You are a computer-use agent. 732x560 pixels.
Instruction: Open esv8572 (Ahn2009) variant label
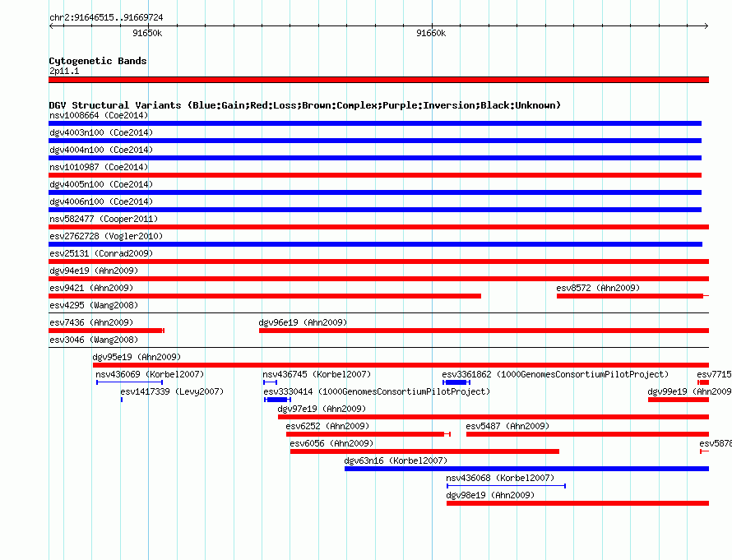(x=598, y=288)
